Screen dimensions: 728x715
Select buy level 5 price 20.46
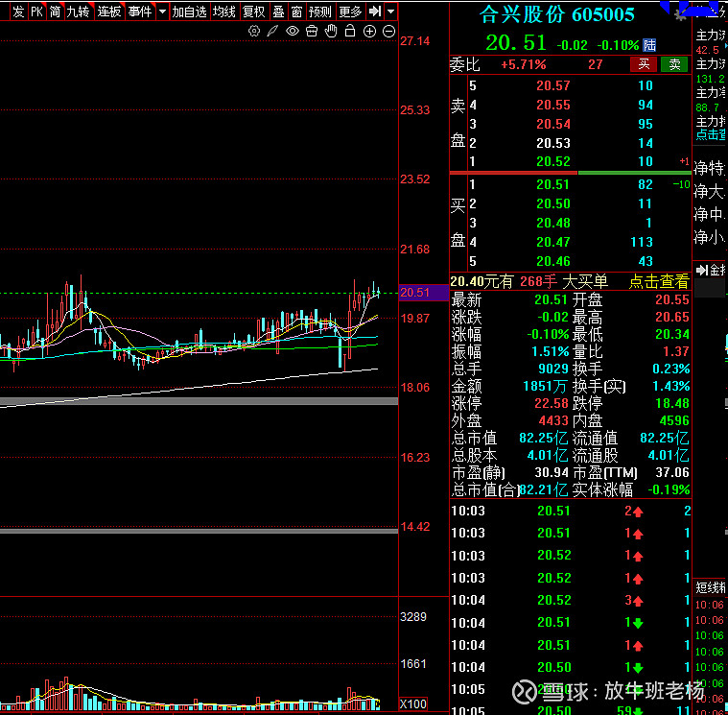tap(553, 261)
